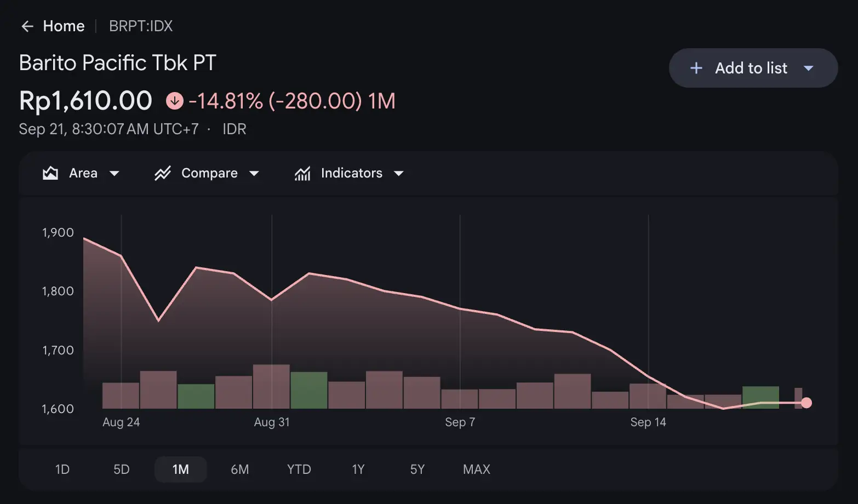Click the Area chart type icon
The height and width of the screenshot is (504, 858).
(50, 173)
